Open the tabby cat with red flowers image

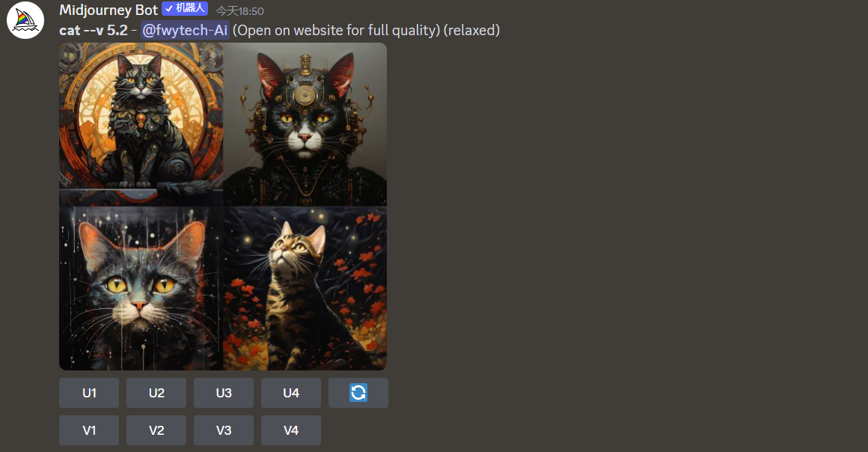click(305, 289)
